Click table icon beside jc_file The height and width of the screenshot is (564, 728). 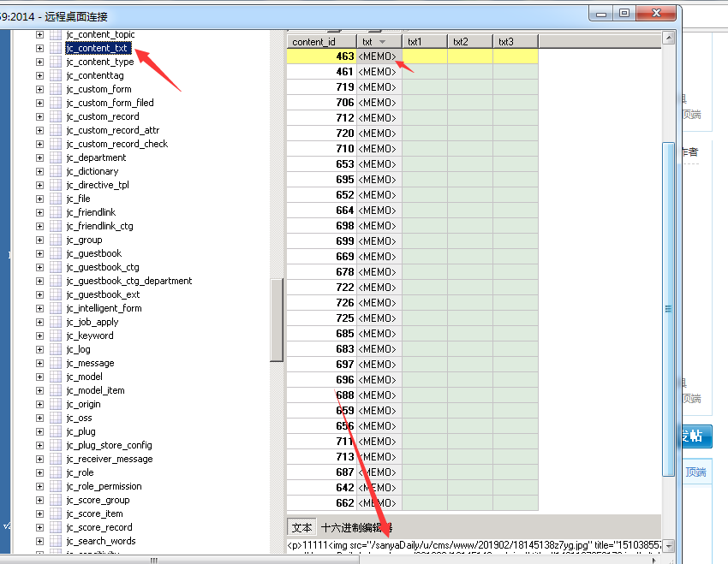tap(56, 199)
